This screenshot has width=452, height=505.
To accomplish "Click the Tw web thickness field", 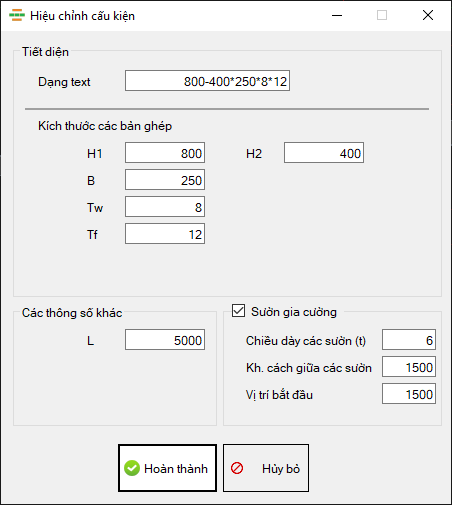I will pyautogui.click(x=165, y=207).
